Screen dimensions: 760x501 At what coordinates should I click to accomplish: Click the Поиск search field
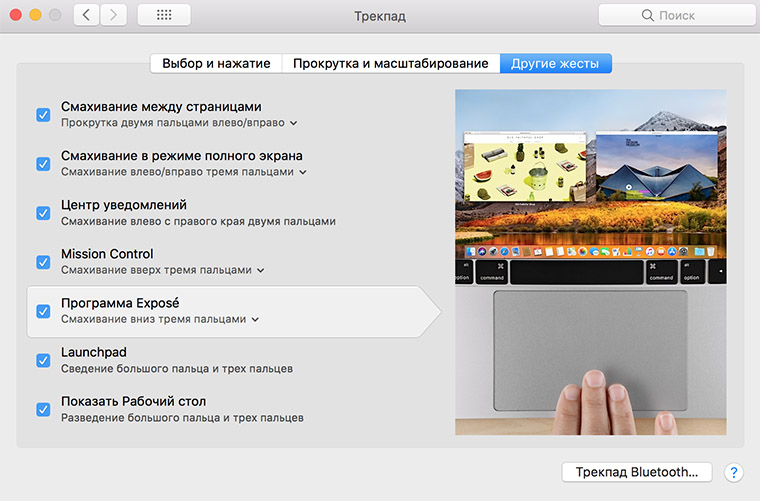[677, 16]
